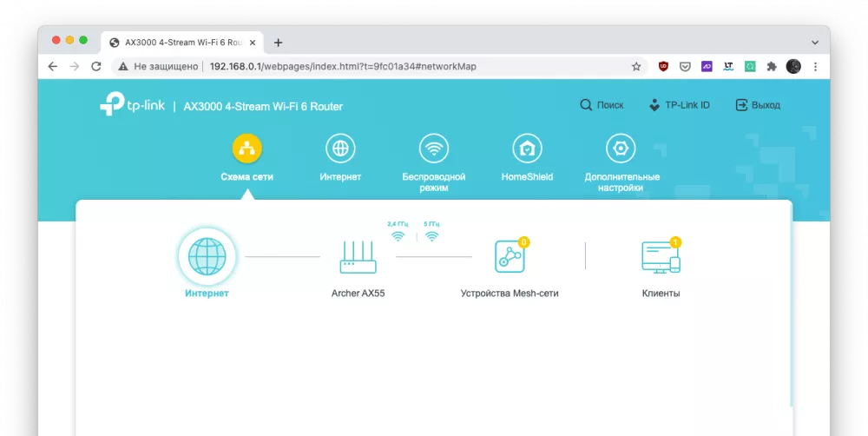Open the uBlock red shield extension
Viewport: 868px width, 436px height.
click(663, 67)
